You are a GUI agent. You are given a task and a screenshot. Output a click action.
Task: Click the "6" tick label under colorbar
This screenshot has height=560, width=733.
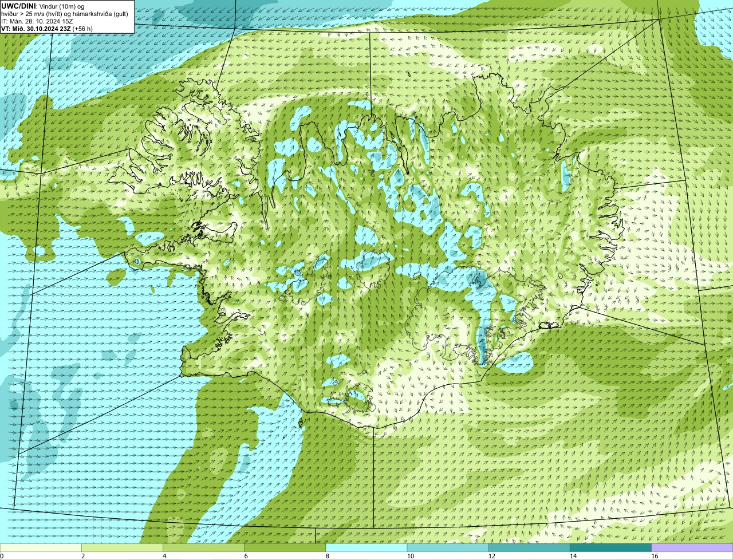click(x=246, y=556)
